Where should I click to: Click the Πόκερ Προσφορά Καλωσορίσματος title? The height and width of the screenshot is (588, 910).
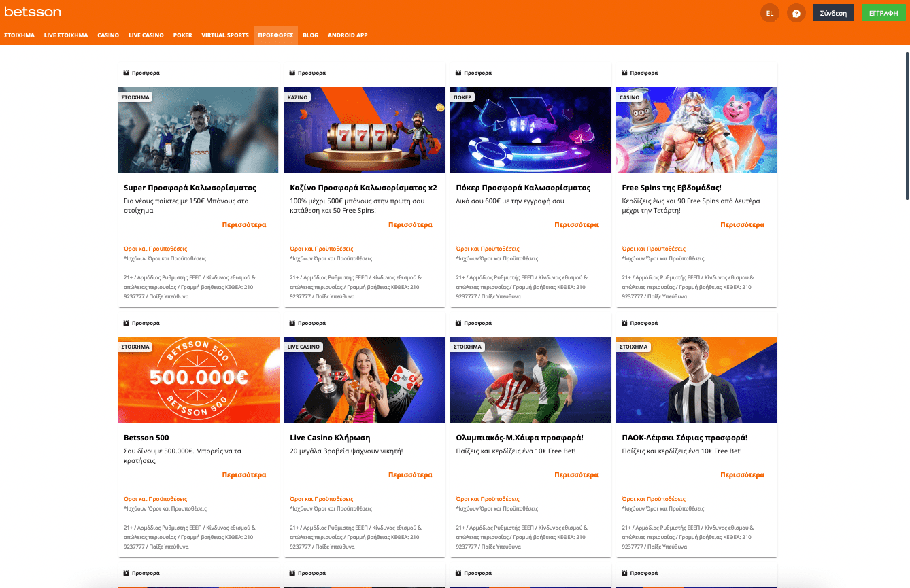[523, 188]
